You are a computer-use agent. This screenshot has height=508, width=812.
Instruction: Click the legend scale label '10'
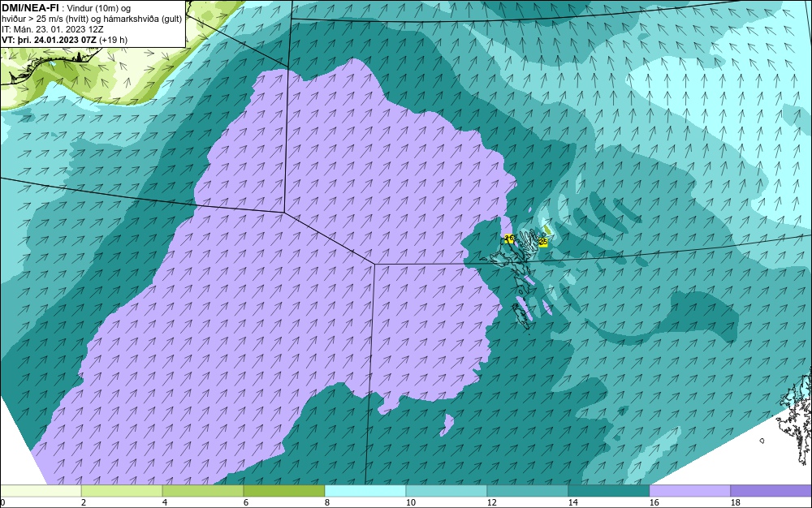click(411, 502)
